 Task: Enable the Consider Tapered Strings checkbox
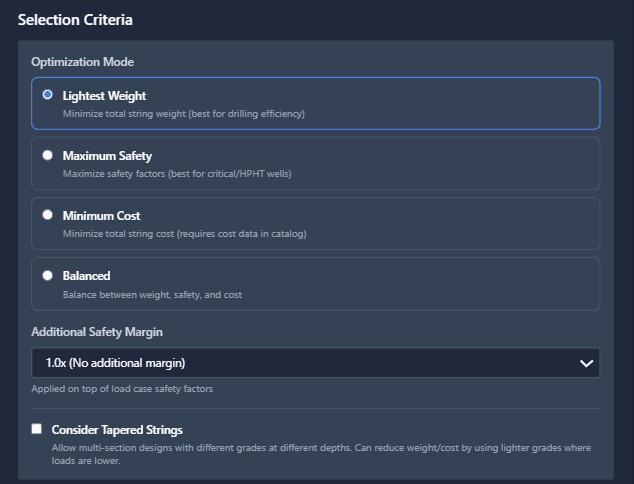click(37, 429)
